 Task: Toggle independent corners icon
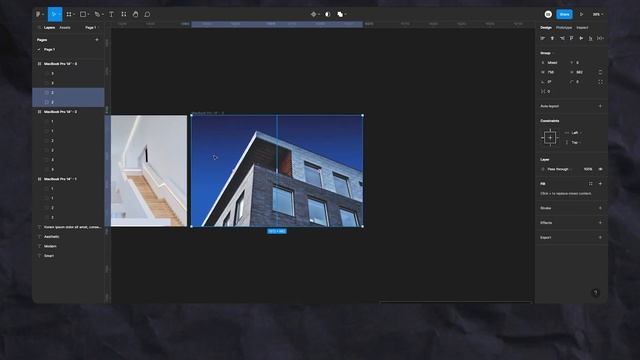[x=600, y=82]
